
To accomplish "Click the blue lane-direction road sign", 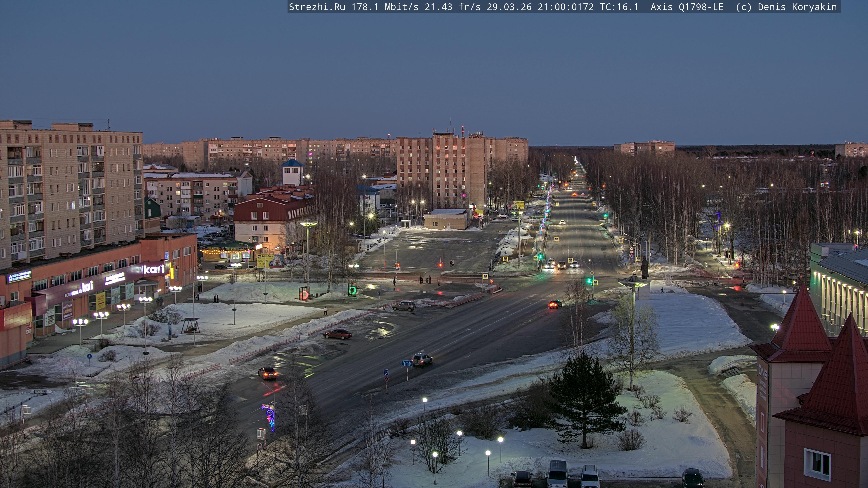I will click(x=407, y=363).
